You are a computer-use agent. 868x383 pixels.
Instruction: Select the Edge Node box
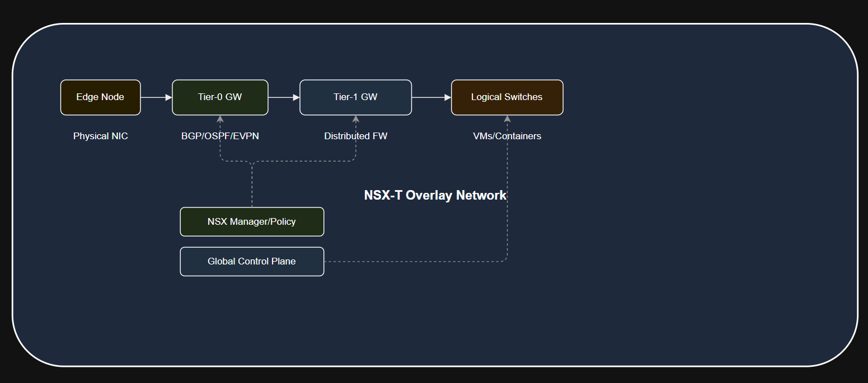click(100, 97)
